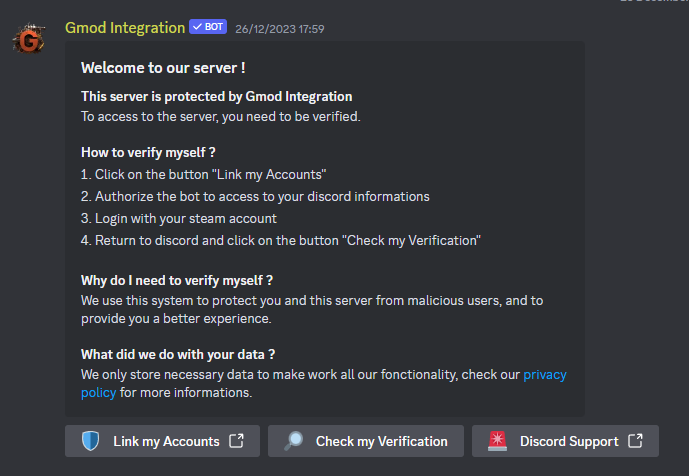
Task: Open the Gmod Integration username profile
Action: coord(125,28)
